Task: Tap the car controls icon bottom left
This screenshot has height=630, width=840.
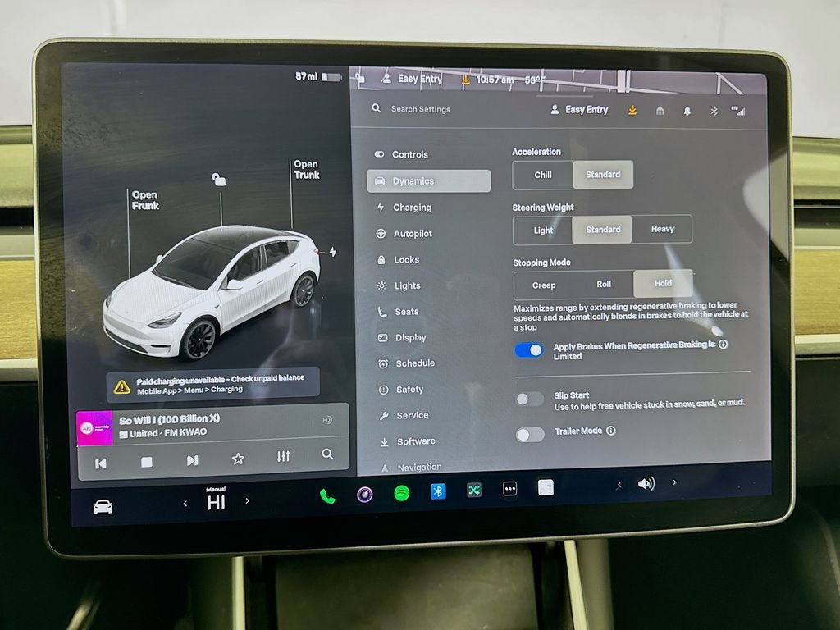Action: coord(103,507)
